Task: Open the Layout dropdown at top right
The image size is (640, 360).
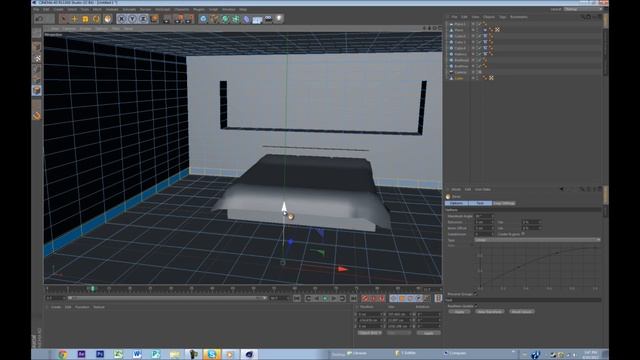Action: point(583,9)
